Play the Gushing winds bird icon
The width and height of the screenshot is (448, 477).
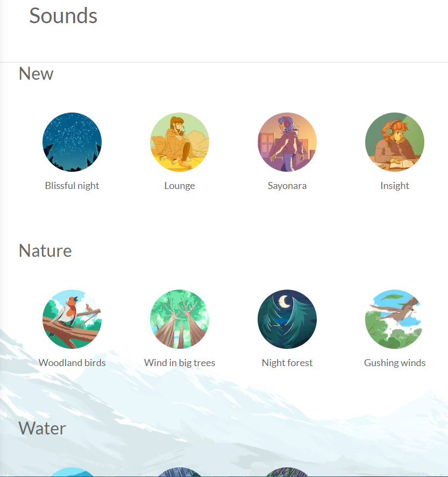click(x=395, y=319)
